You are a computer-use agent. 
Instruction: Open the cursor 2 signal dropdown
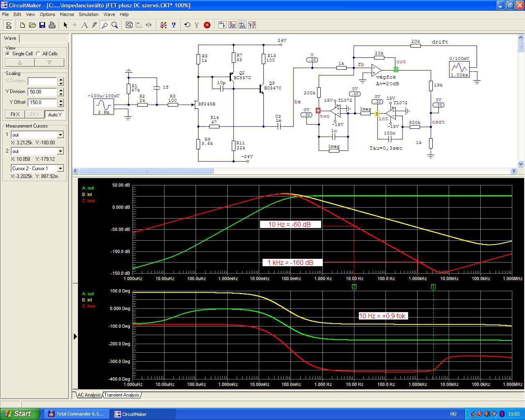point(60,151)
